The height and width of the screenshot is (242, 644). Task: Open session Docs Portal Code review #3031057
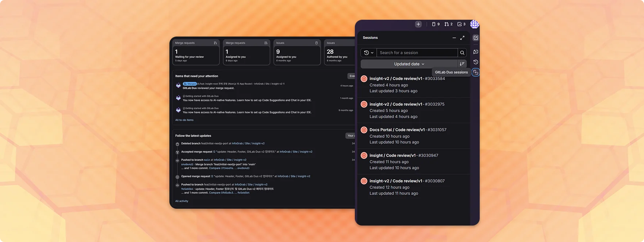coord(408,130)
